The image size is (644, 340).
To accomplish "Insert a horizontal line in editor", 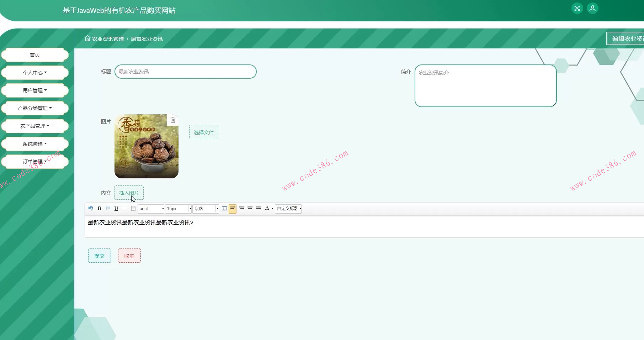I will (x=125, y=208).
